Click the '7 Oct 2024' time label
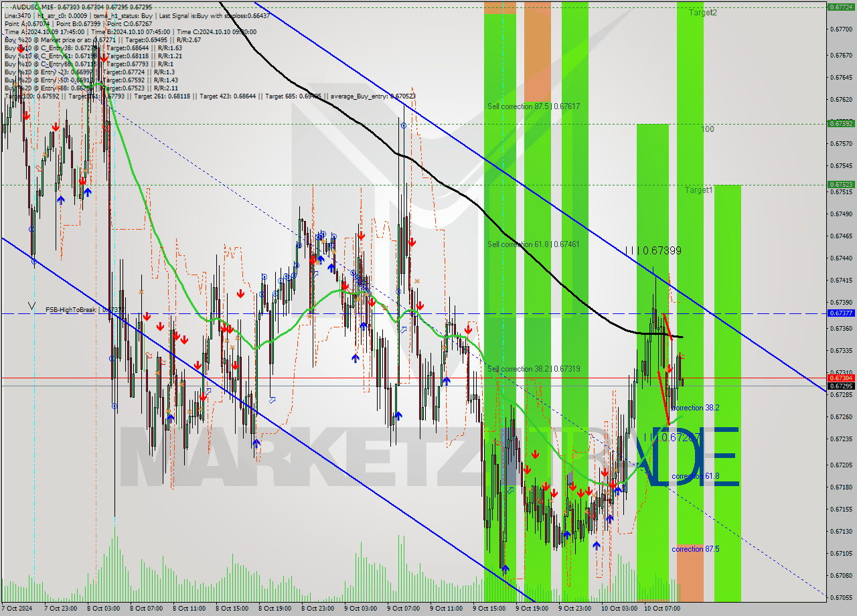 pyautogui.click(x=17, y=609)
